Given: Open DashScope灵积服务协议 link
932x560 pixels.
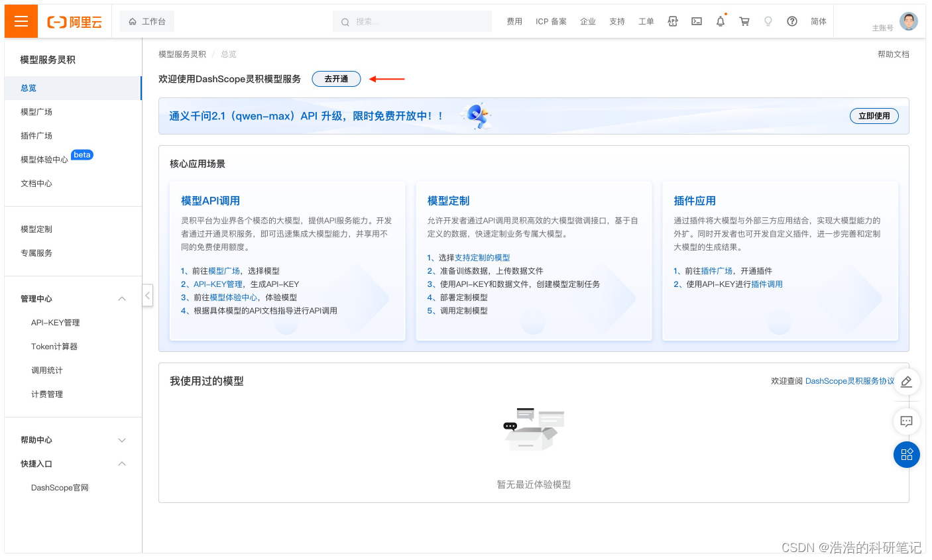Looking at the screenshot, I should pos(850,381).
